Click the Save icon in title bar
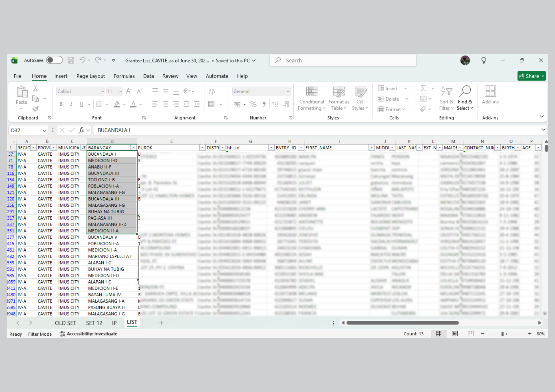 [x=71, y=60]
